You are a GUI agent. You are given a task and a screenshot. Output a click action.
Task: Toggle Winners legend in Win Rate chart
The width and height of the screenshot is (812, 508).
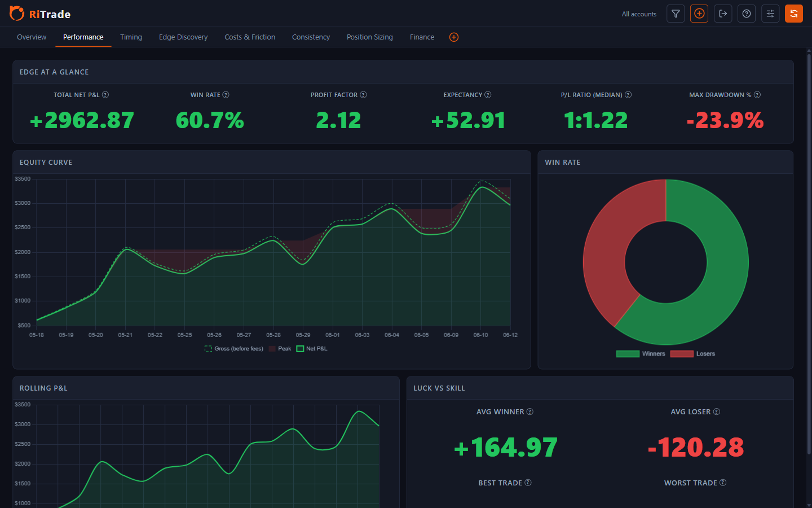click(x=641, y=354)
